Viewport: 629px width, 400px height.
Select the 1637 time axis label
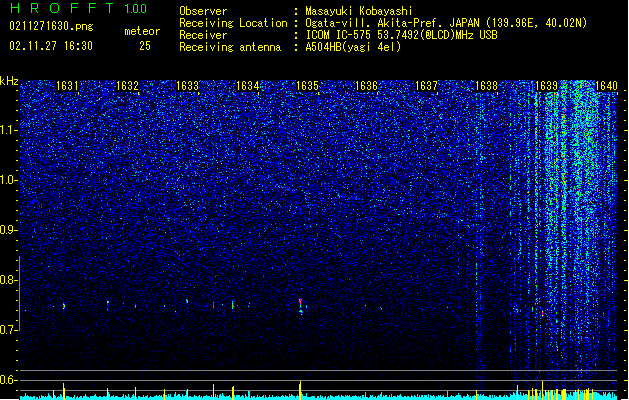pos(426,86)
